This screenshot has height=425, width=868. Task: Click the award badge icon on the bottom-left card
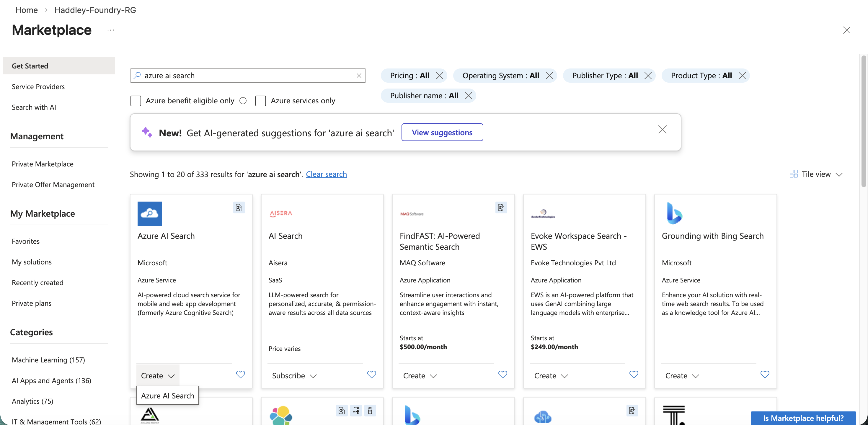pyautogui.click(x=370, y=411)
